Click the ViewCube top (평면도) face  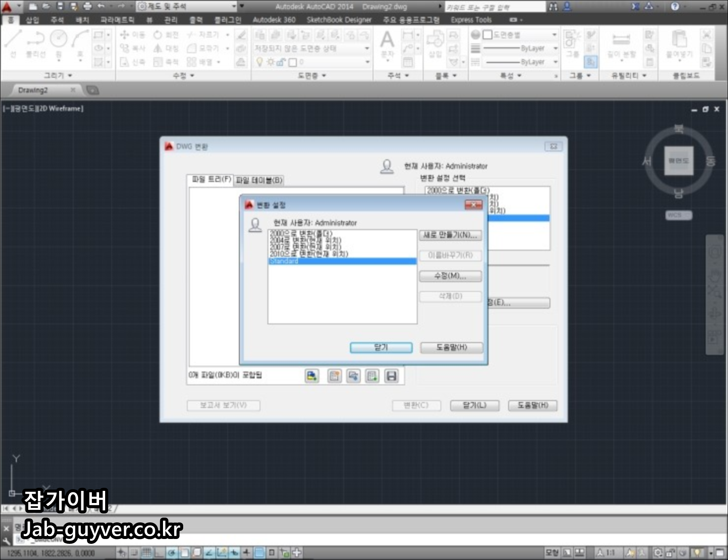click(x=679, y=161)
